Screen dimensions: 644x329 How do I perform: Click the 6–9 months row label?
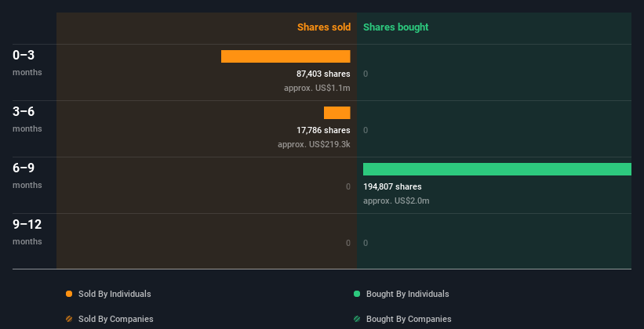(27, 175)
